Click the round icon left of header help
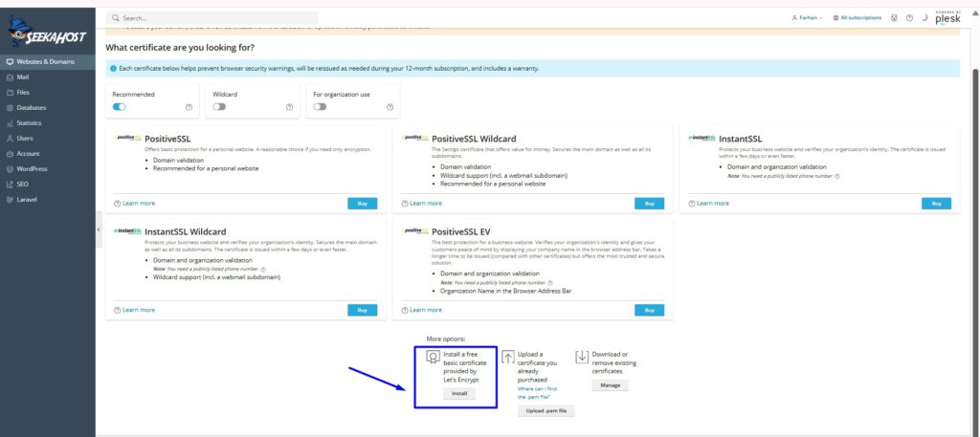980x437 pixels. (895, 18)
